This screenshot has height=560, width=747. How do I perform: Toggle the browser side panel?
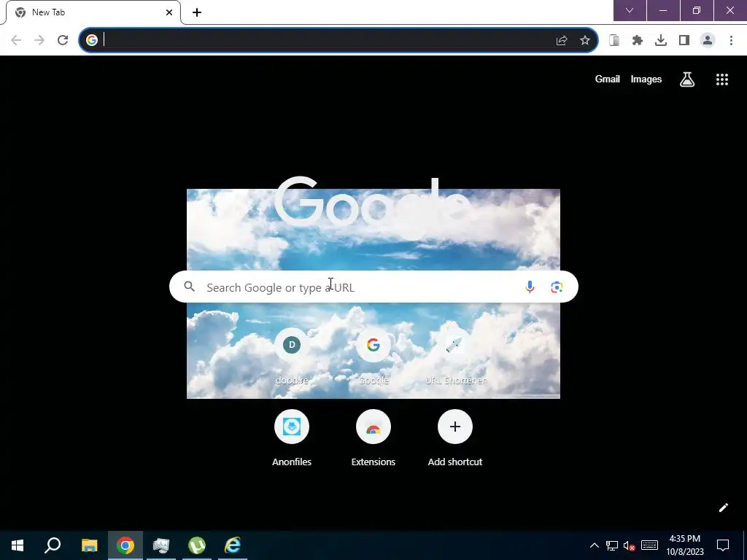(684, 41)
